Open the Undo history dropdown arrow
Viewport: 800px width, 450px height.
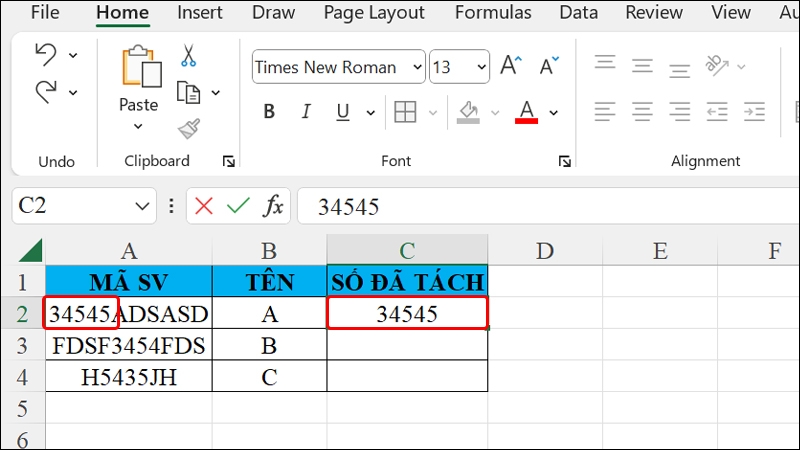pos(73,55)
